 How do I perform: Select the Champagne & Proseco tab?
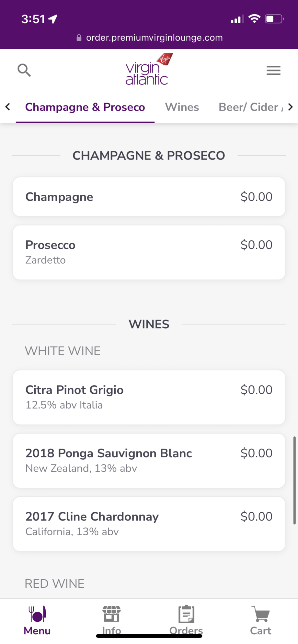85,107
